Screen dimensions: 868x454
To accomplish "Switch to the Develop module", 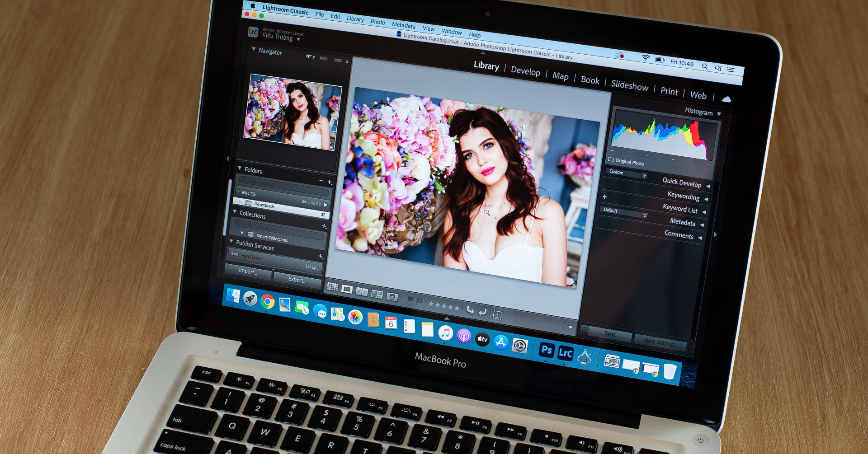I will 525,72.
